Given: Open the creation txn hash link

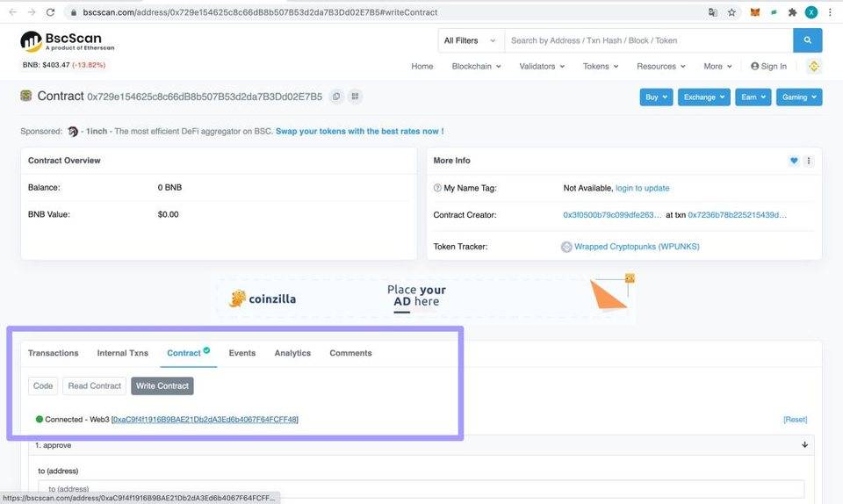Looking at the screenshot, I should [737, 215].
